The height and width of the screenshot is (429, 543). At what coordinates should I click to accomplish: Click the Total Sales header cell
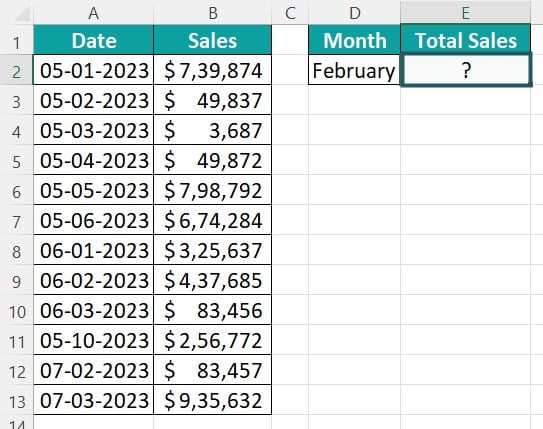click(x=465, y=39)
